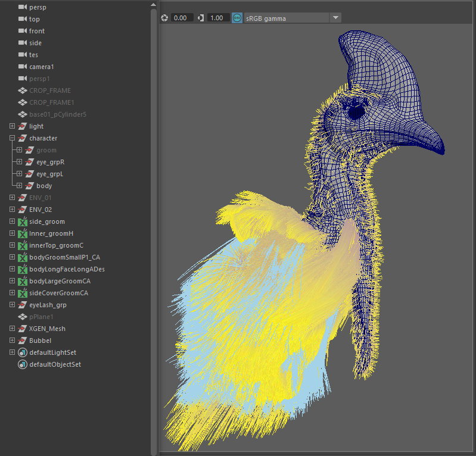Click the bodyLargeGroomCA XGen icon

click(23, 281)
